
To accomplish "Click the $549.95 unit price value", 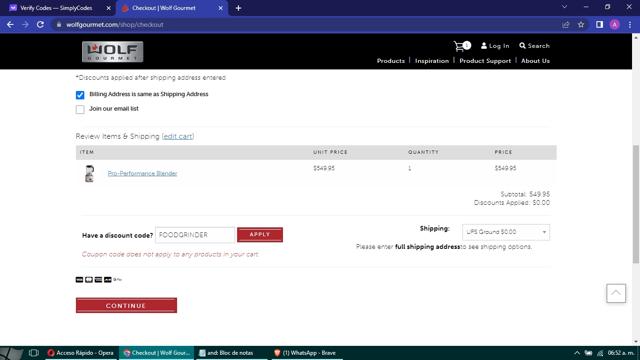I will tap(324, 168).
